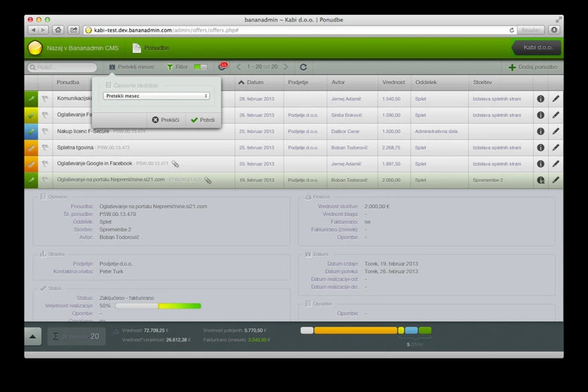Click the refresh icon in the list toolbar

[x=303, y=67]
